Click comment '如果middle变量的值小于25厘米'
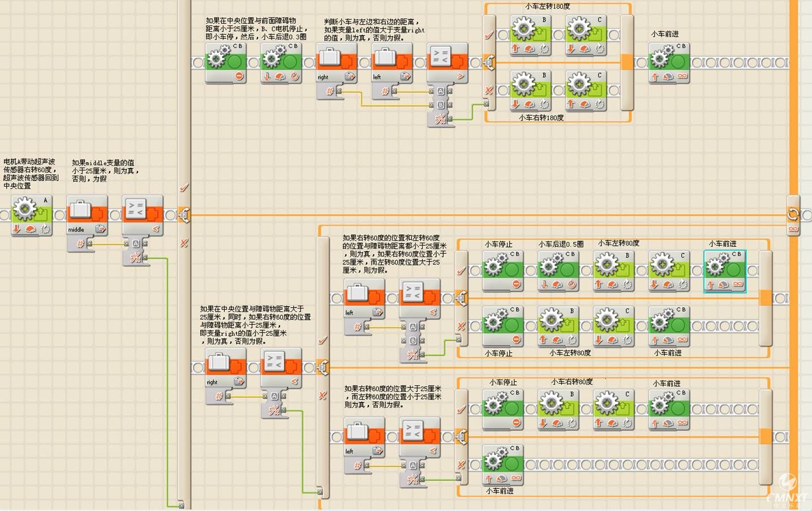Screen dimensions: 812x511 tap(105, 170)
